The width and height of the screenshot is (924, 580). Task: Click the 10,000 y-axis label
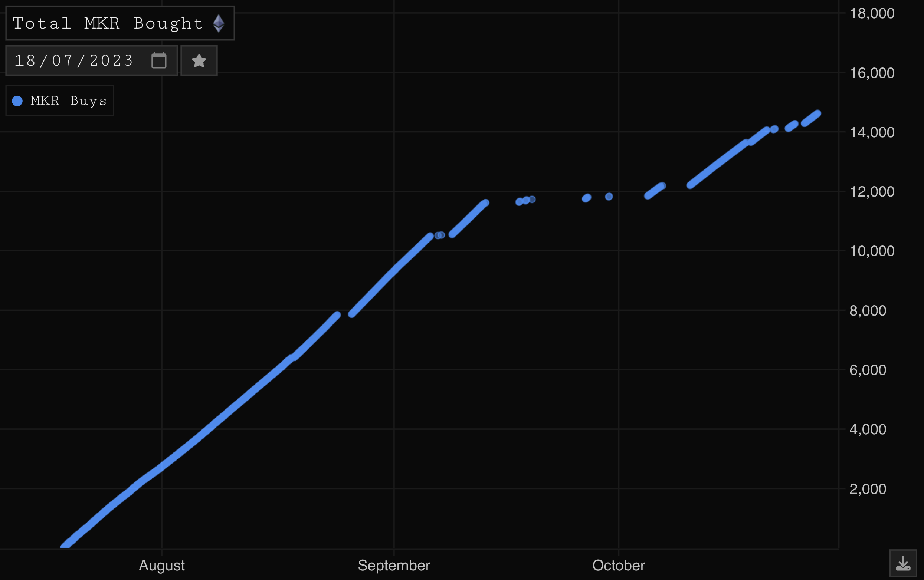[872, 251]
